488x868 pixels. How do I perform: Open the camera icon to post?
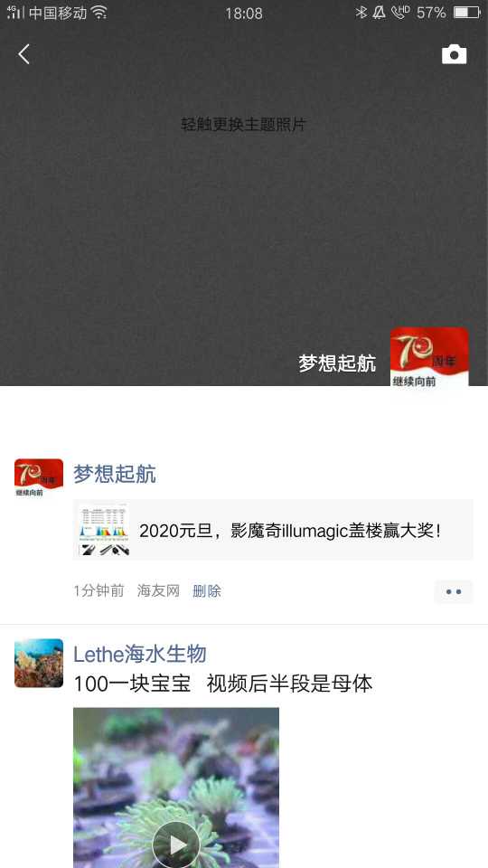coord(454,54)
